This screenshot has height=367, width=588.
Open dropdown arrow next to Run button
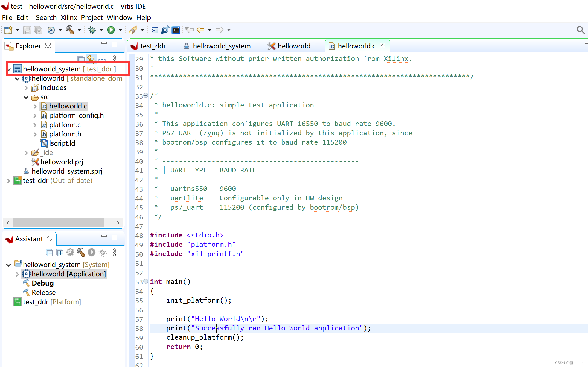click(120, 30)
